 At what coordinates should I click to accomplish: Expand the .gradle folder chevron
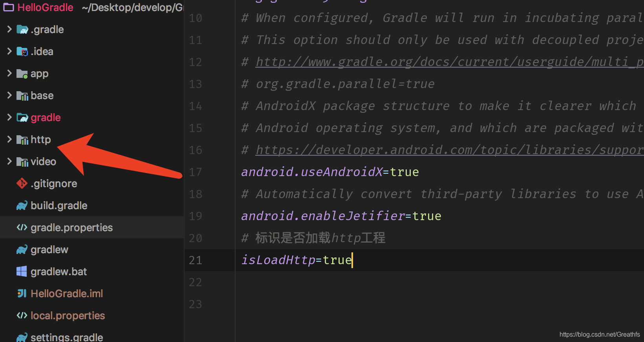pyautogui.click(x=9, y=29)
